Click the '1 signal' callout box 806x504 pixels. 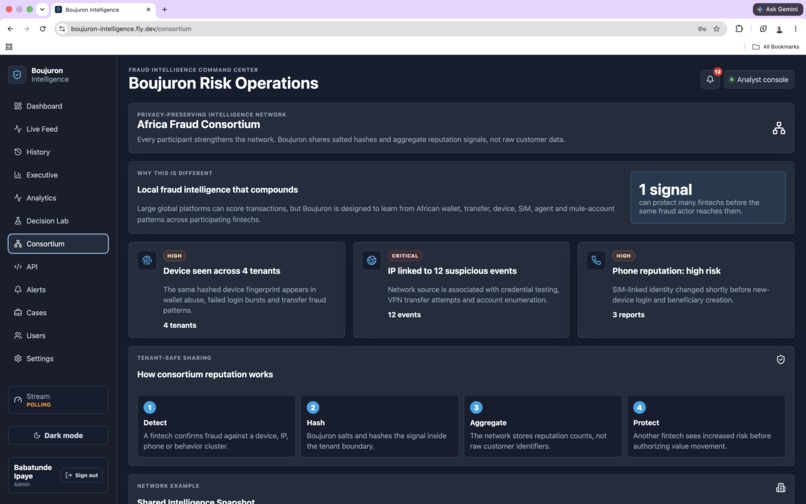[708, 197]
